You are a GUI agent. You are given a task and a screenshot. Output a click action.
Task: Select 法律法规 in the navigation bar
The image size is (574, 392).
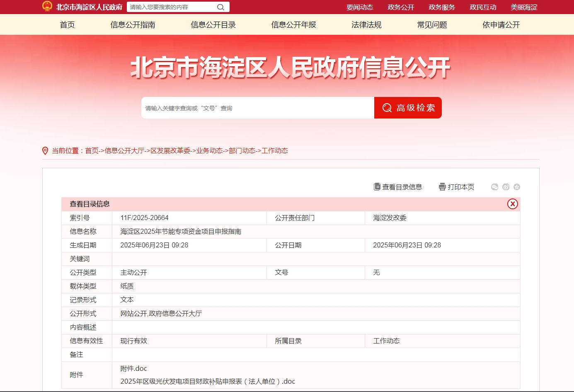click(x=366, y=25)
